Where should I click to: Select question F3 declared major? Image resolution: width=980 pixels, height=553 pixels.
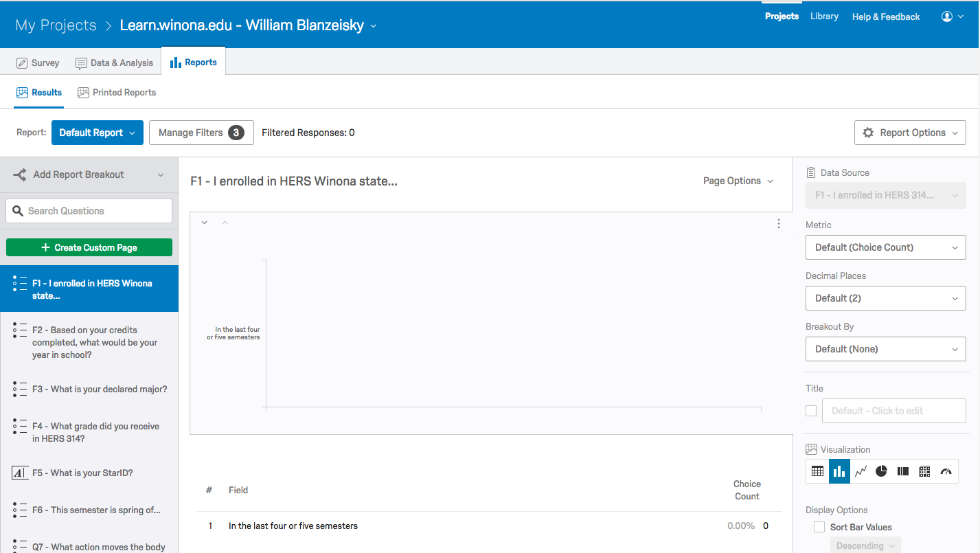[x=99, y=389]
